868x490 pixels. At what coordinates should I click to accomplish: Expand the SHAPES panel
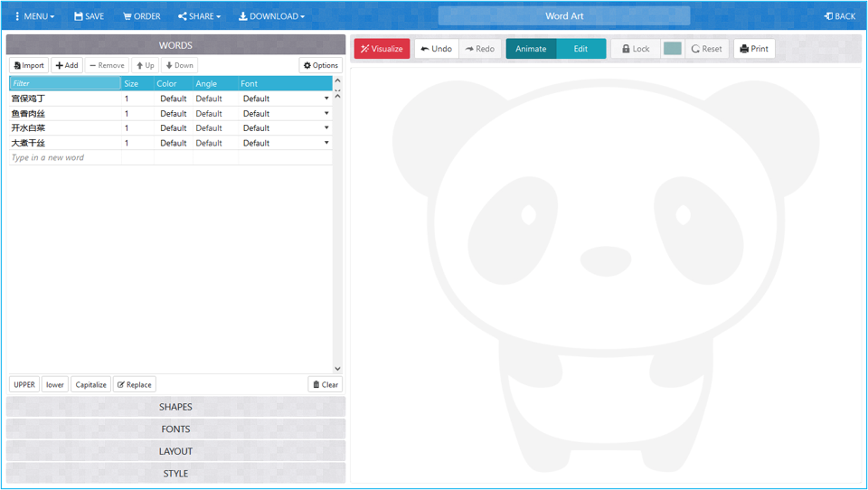pyautogui.click(x=175, y=407)
